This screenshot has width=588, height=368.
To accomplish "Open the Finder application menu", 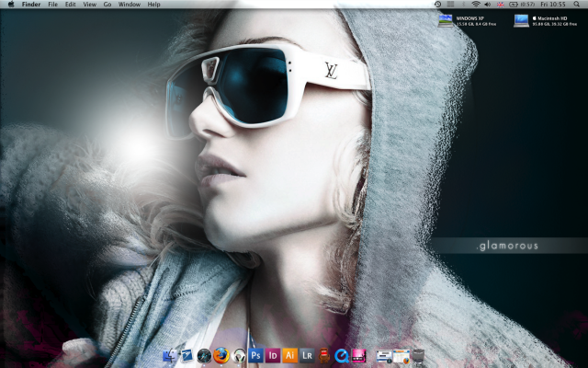I will pos(31,4).
